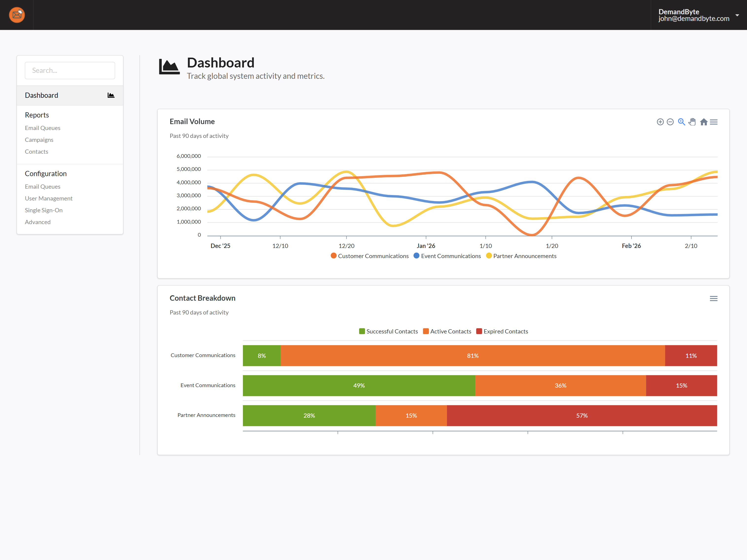Expand the DemandByte account dropdown arrow

737,15
